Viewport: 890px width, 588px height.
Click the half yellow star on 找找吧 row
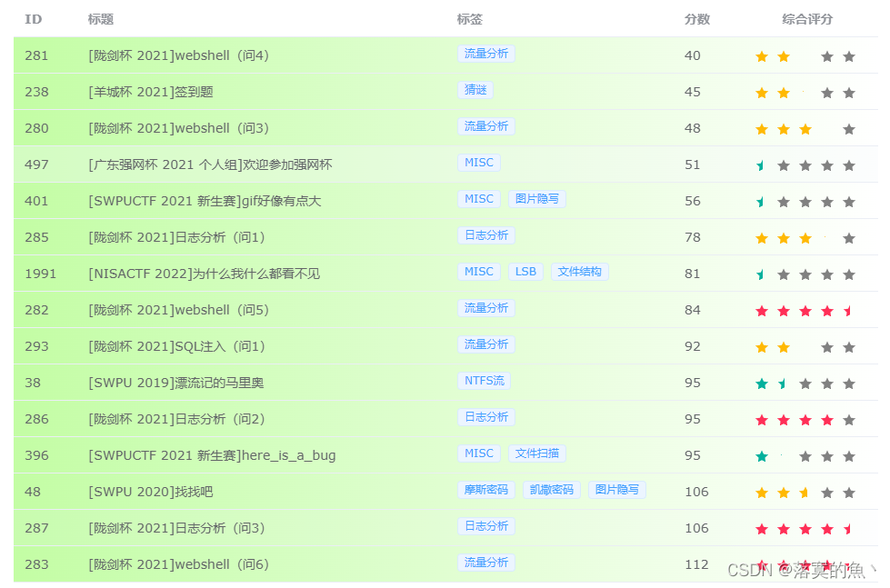point(805,491)
